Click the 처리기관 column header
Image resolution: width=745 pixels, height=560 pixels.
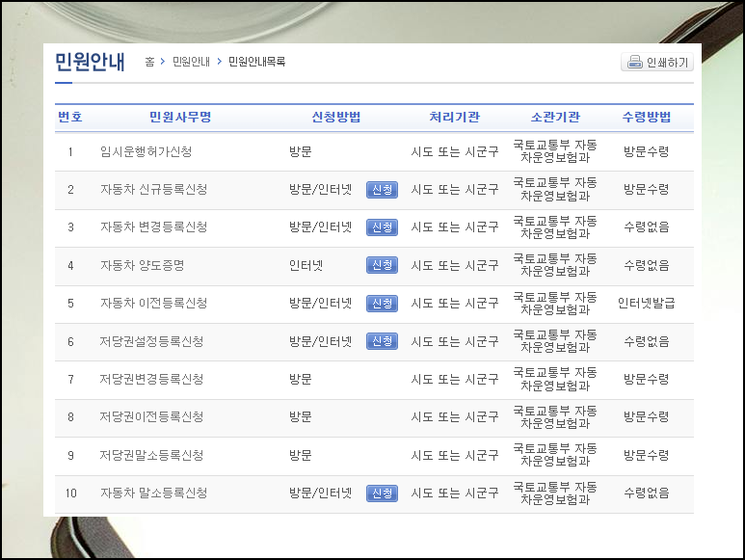(455, 117)
